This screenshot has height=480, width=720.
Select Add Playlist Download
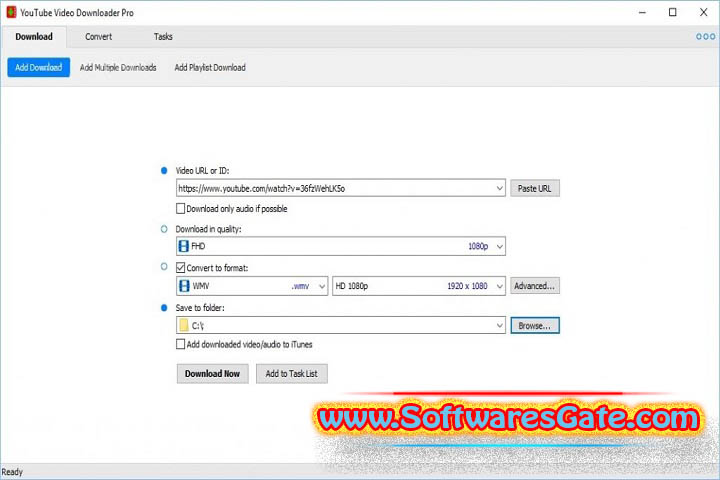click(x=210, y=68)
